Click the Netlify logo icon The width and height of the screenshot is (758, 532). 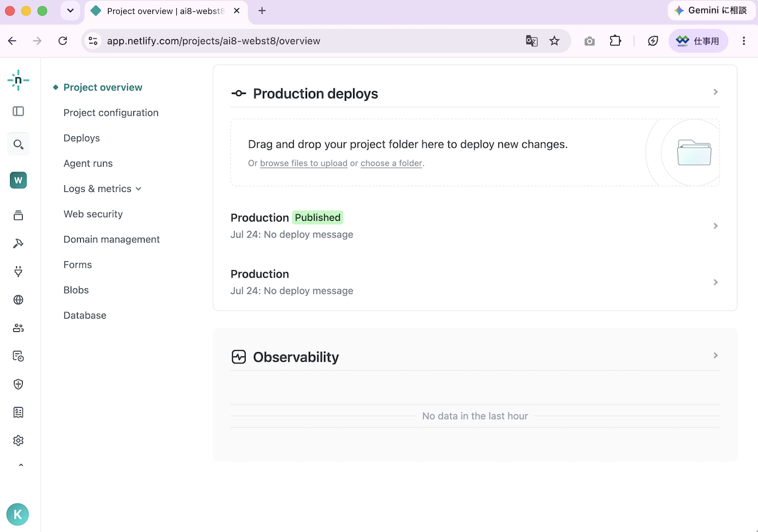18,80
